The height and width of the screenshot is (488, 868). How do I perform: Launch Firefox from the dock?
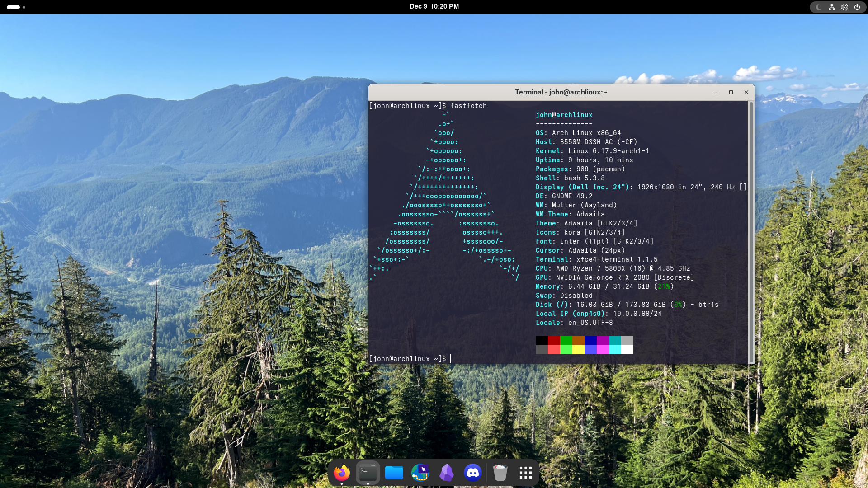pyautogui.click(x=342, y=473)
